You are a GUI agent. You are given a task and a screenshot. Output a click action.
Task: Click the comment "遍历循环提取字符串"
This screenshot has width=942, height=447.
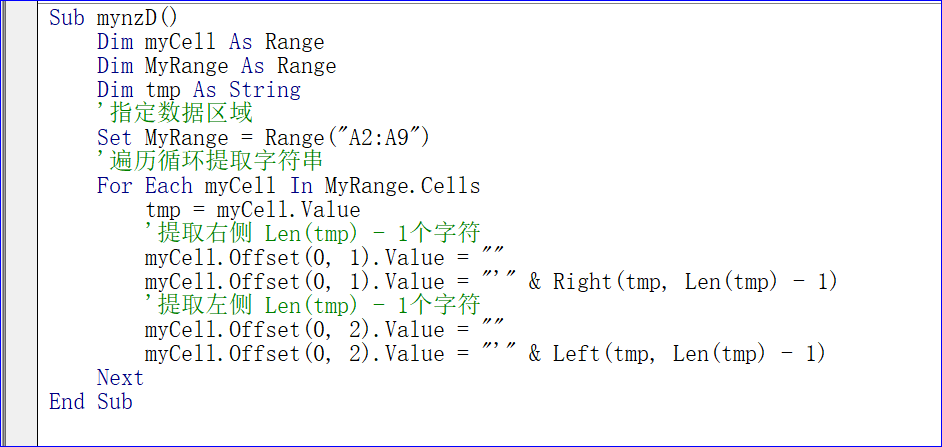210,162
